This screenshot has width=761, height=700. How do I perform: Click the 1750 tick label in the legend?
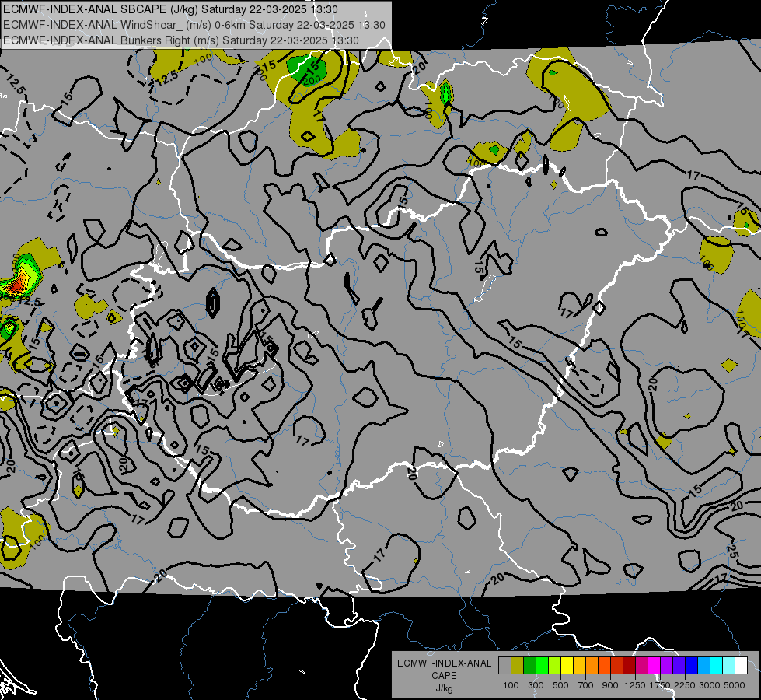click(660, 685)
